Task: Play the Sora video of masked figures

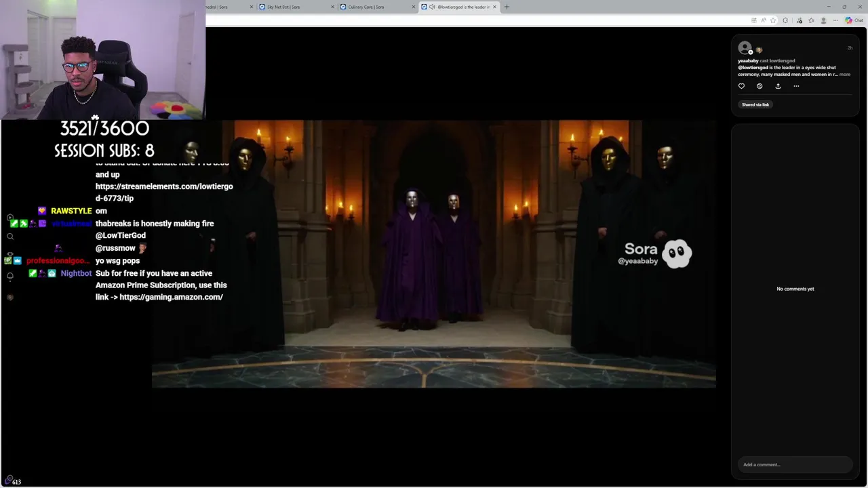Action: [x=434, y=254]
